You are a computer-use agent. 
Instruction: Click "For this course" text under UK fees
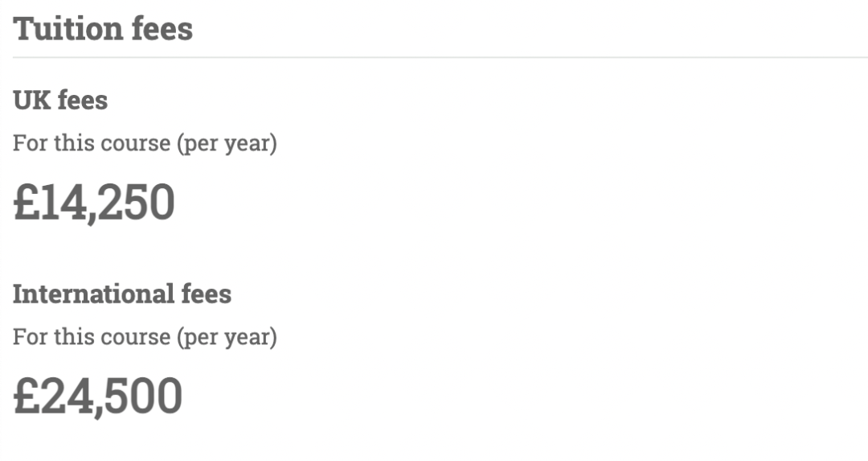point(92,143)
